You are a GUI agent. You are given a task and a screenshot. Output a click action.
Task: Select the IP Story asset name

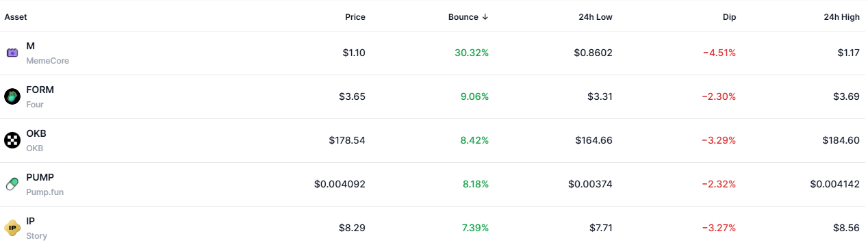coord(36,228)
